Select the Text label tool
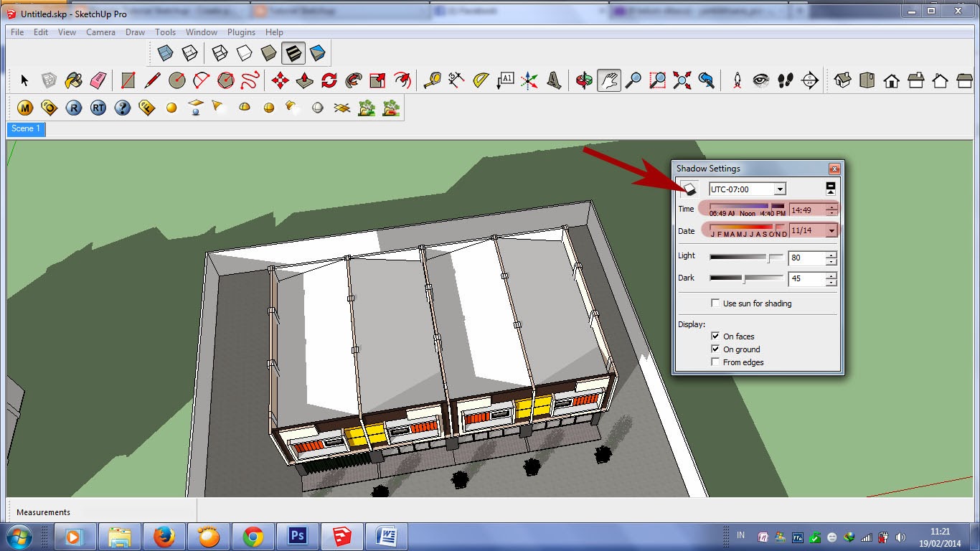Screen dimensions: 980x551 505,80
